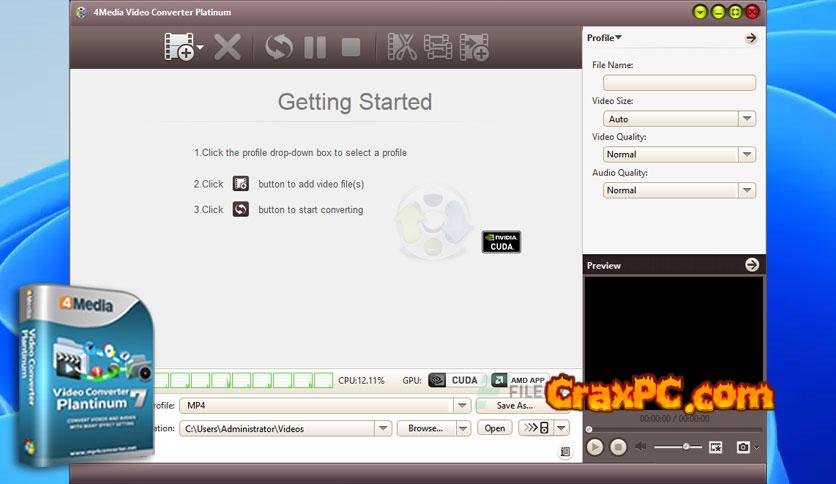836x484 pixels.
Task: Click the Browse... button
Action: [433, 428]
